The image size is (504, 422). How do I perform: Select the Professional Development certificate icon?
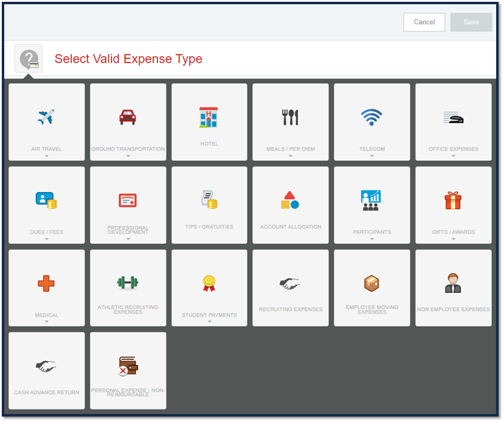(x=128, y=200)
